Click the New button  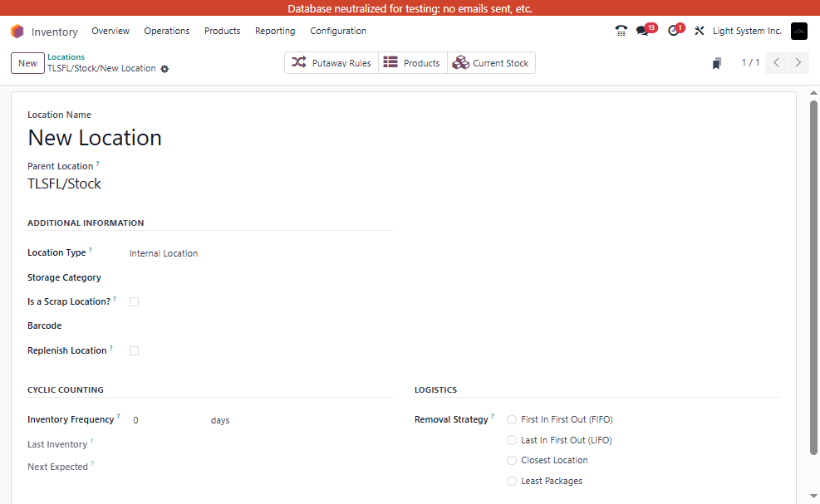27,63
